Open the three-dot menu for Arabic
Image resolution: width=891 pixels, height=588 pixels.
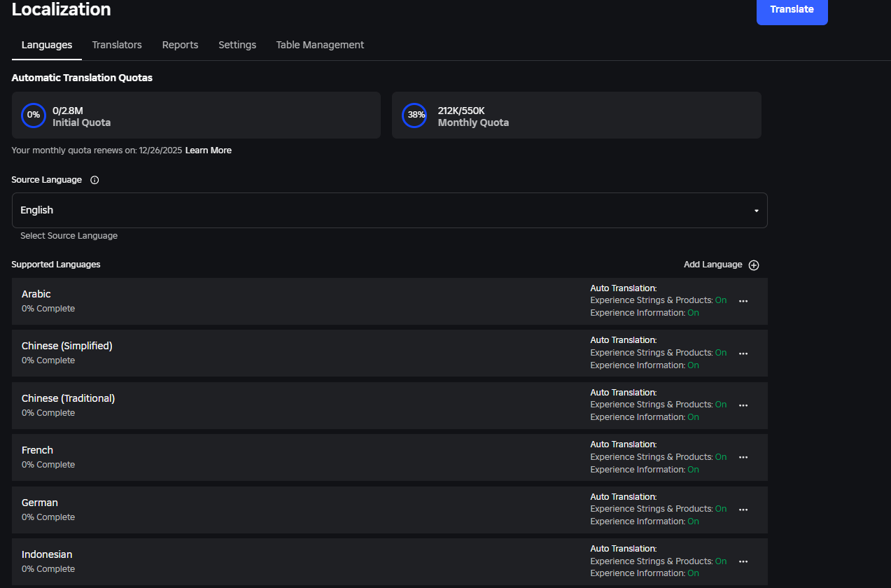(743, 301)
